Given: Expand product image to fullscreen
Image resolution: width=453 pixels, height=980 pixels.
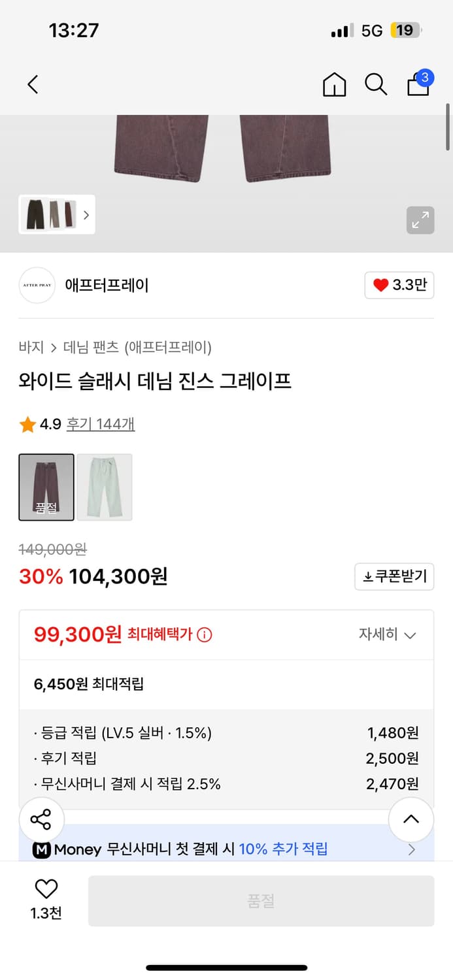Looking at the screenshot, I should coord(419,220).
